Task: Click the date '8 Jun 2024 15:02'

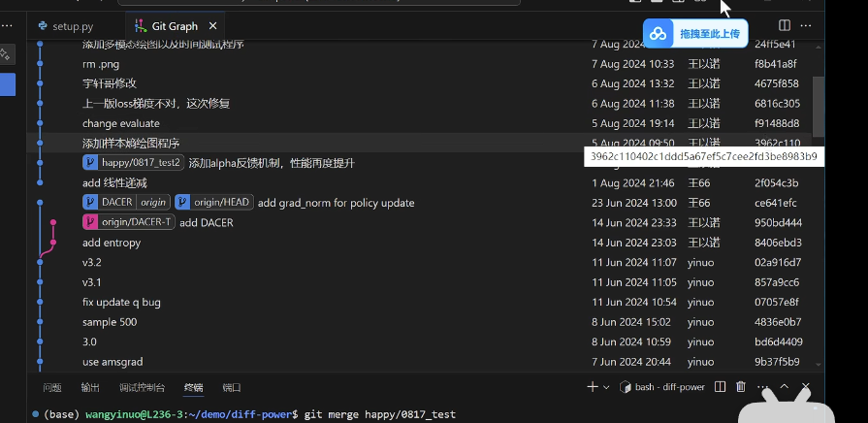Action: [631, 322]
